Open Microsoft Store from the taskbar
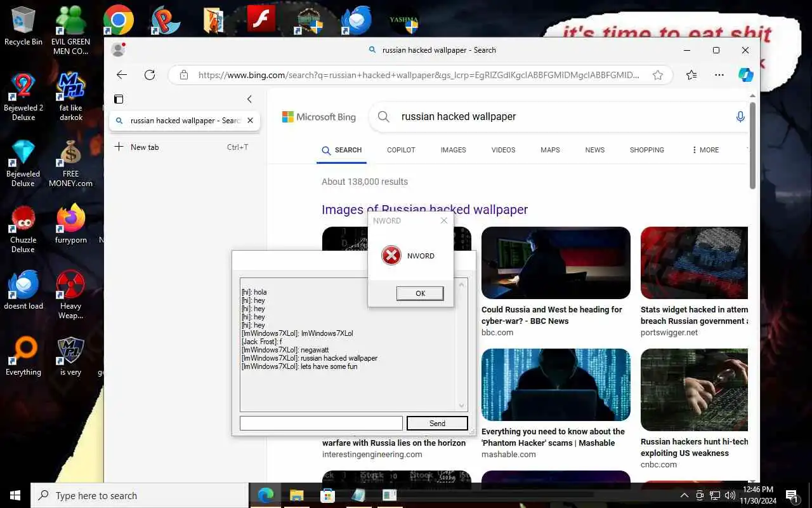Image resolution: width=812 pixels, height=508 pixels. 327,495
